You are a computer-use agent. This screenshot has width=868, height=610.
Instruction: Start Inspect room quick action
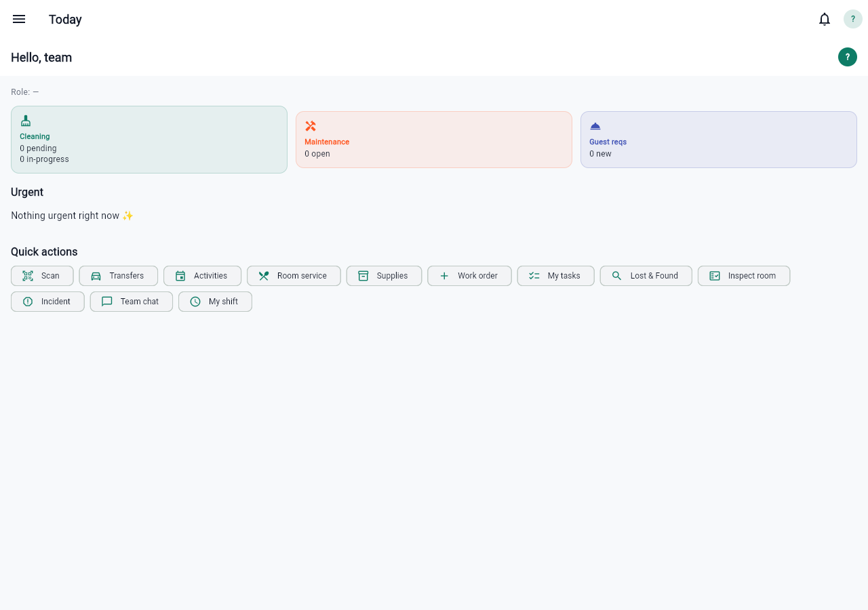click(x=744, y=276)
